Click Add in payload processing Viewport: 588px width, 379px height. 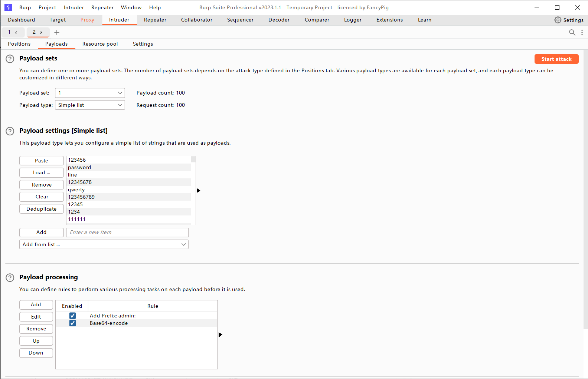tap(36, 305)
